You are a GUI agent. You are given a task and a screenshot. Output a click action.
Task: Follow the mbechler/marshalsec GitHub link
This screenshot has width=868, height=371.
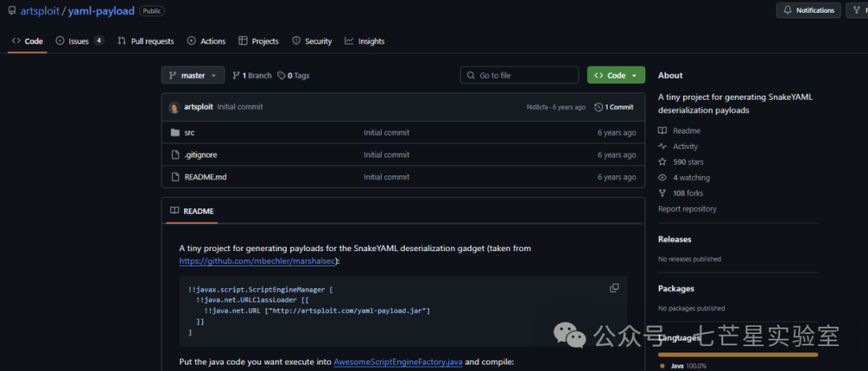pos(257,261)
